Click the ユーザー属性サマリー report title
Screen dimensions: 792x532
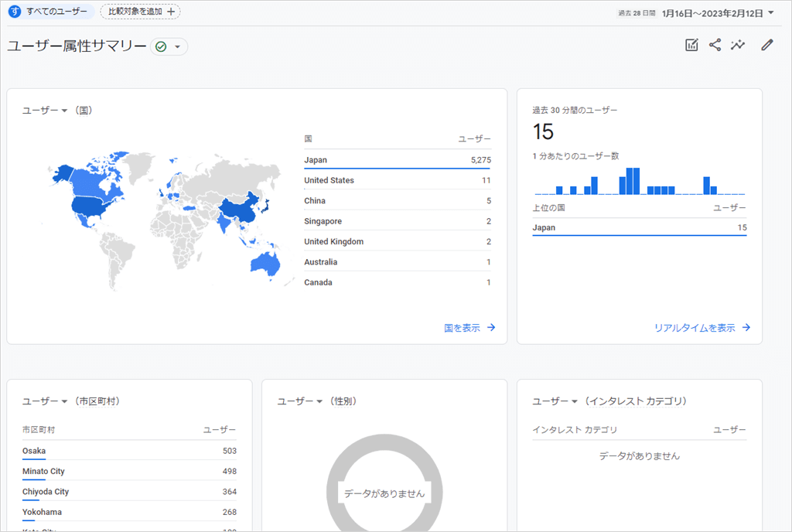(77, 46)
